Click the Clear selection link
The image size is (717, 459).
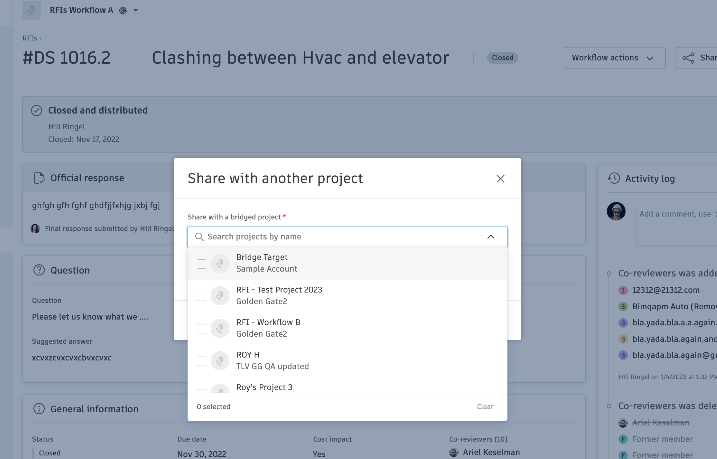(x=485, y=407)
